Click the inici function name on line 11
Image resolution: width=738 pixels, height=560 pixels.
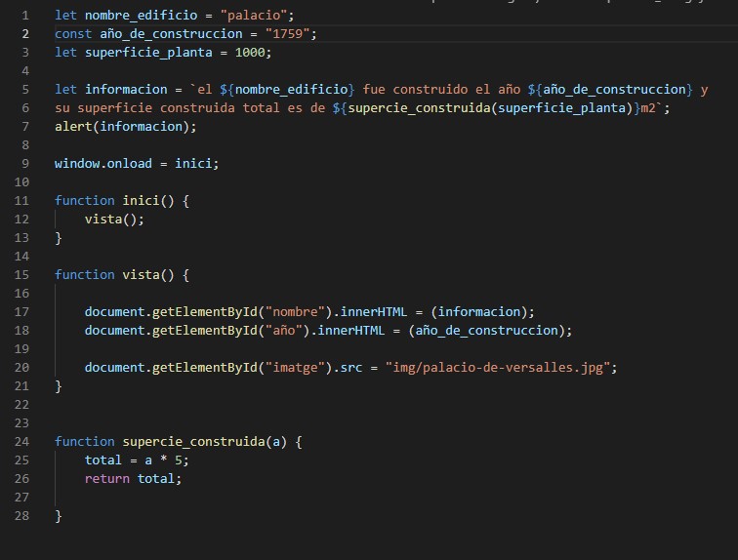pyautogui.click(x=141, y=201)
